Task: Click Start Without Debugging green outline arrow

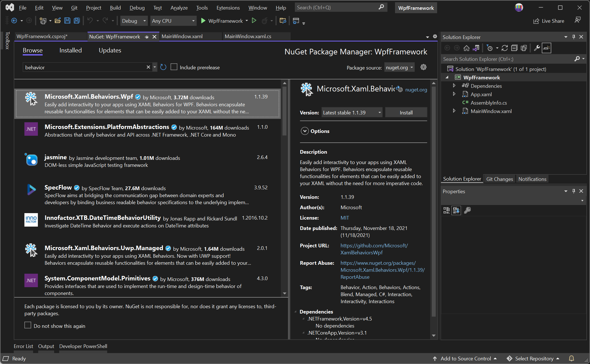Action: pos(254,21)
